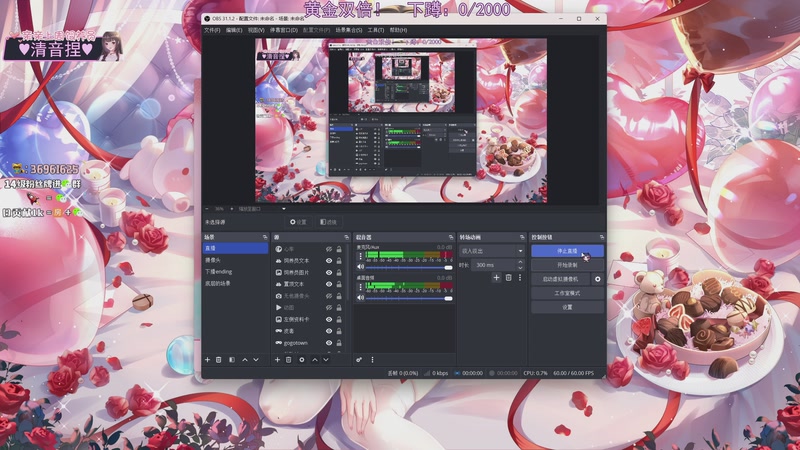The width and height of the screenshot is (800, 450).
Task: Open the 编辑(E) menu
Action: pos(234,30)
